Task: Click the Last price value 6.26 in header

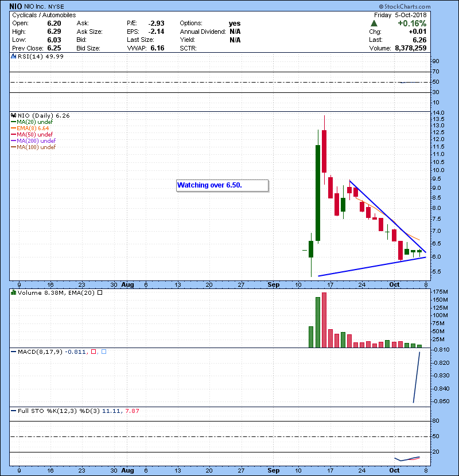Action: [x=419, y=40]
